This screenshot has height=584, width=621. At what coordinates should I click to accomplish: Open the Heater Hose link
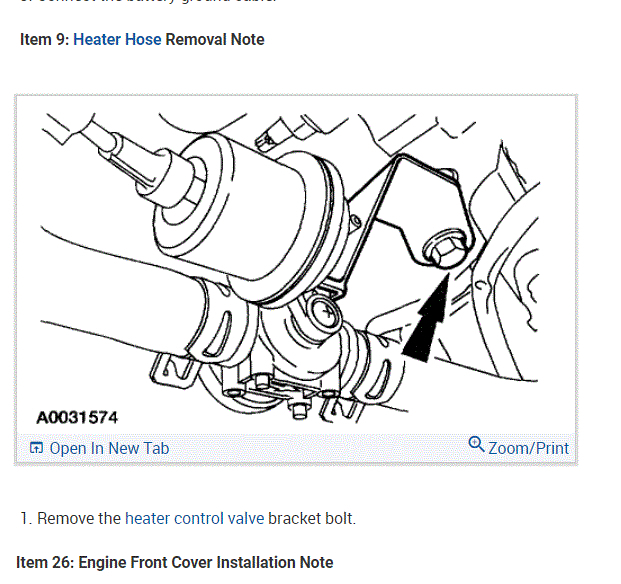coord(117,40)
